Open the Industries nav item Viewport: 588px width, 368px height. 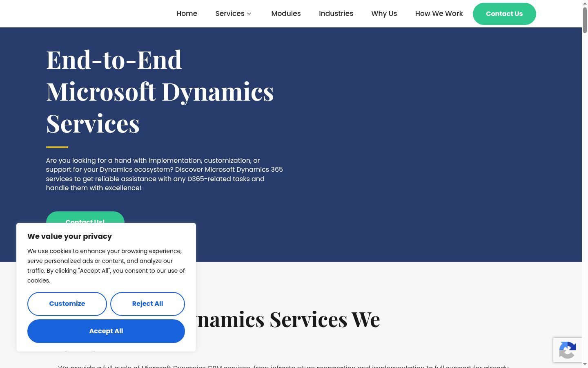[x=336, y=13]
